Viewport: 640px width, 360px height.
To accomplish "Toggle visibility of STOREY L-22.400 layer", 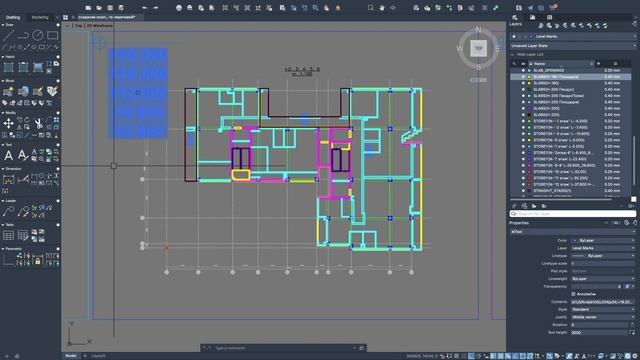I will tap(523, 159).
